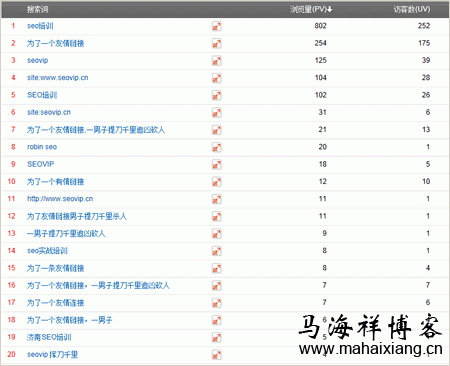Open the site:www.seovip.cn keyword link
This screenshot has height=366, width=450.
(x=58, y=78)
